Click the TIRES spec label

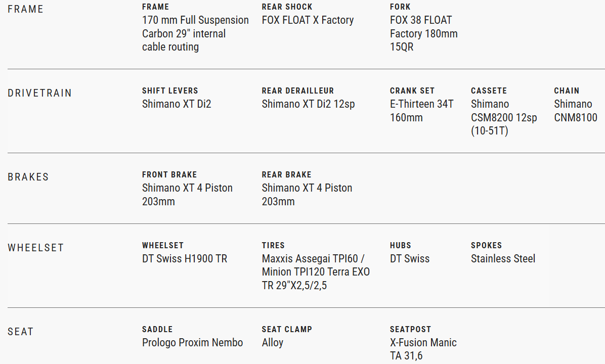pos(273,246)
